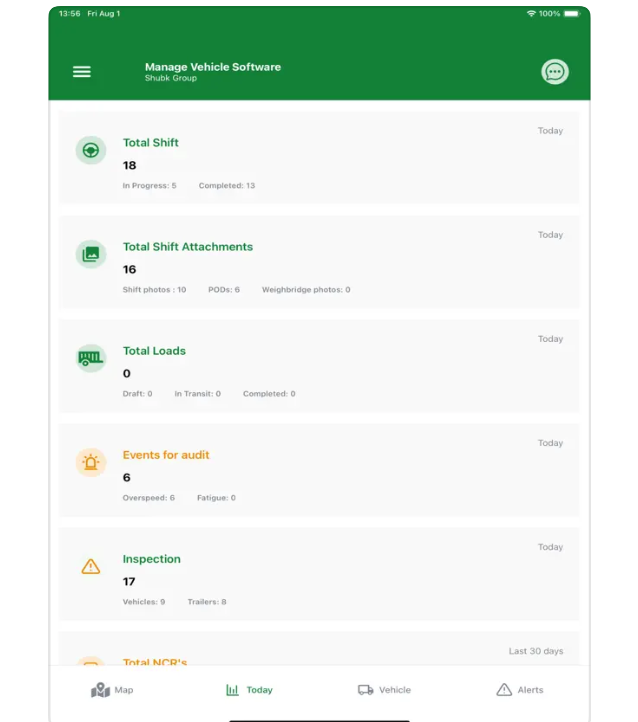This screenshot has height=722, width=638.
Task: Open the Total Loads heading
Action: pos(154,351)
